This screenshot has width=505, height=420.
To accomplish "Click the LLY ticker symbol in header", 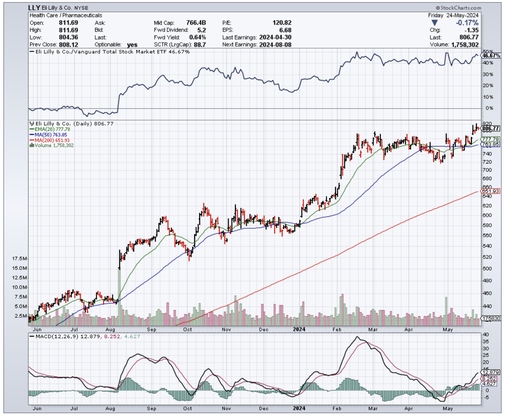I will click(x=34, y=8).
